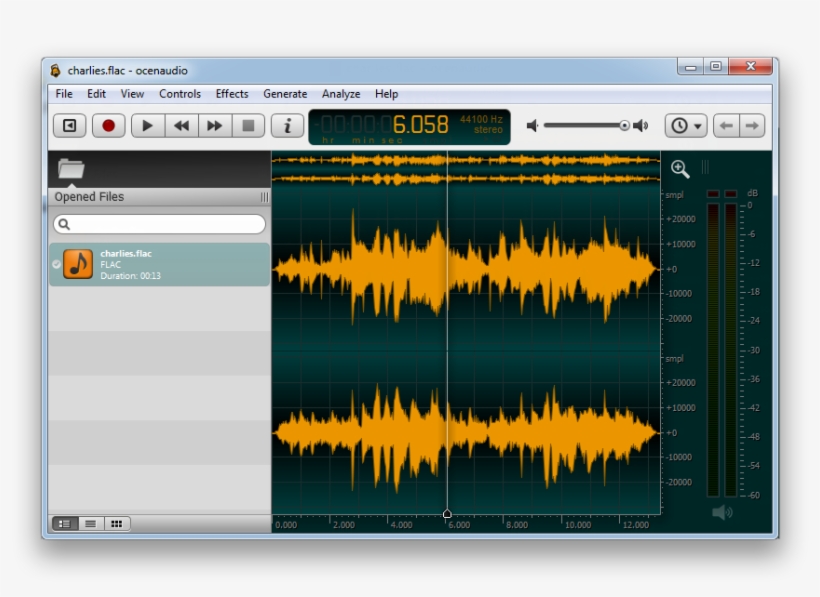The height and width of the screenshot is (597, 820).
Task: Click the loop playback icon on the left toolbar
Action: pyautogui.click(x=68, y=125)
